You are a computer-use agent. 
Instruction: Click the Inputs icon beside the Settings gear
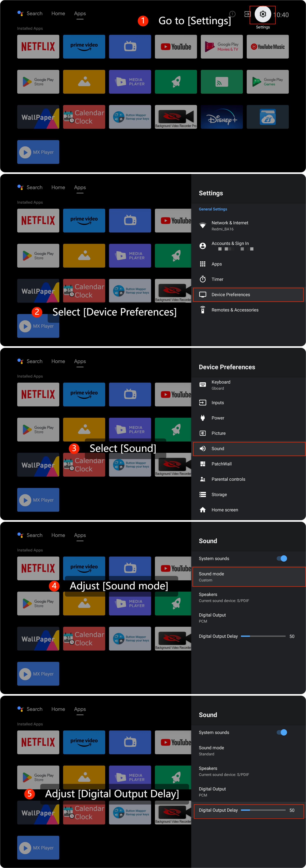tap(247, 14)
